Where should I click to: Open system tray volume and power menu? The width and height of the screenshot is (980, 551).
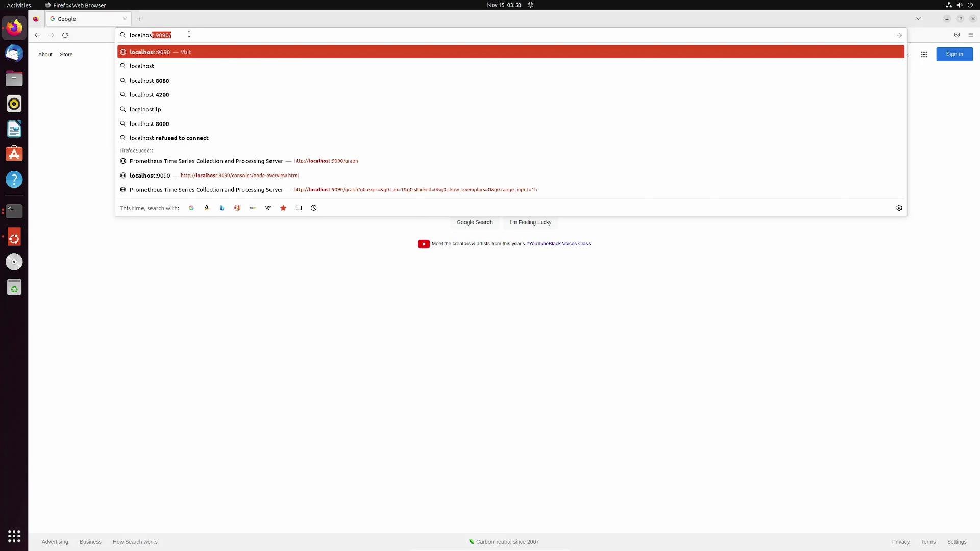(960, 5)
